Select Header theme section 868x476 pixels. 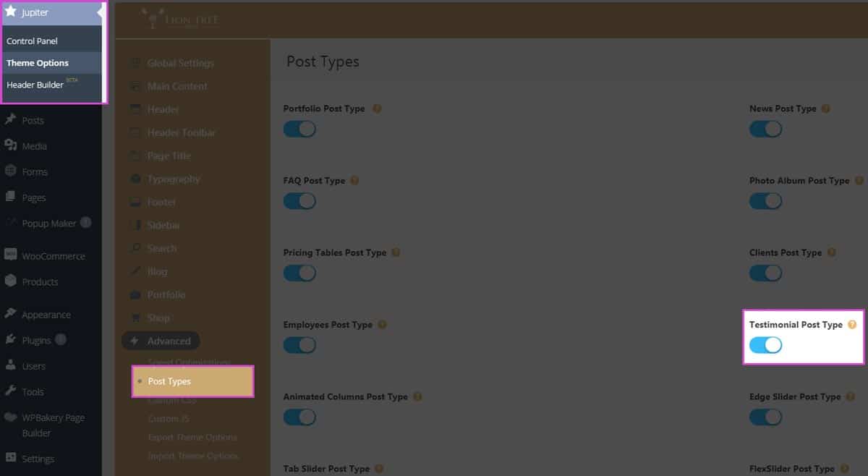[163, 109]
